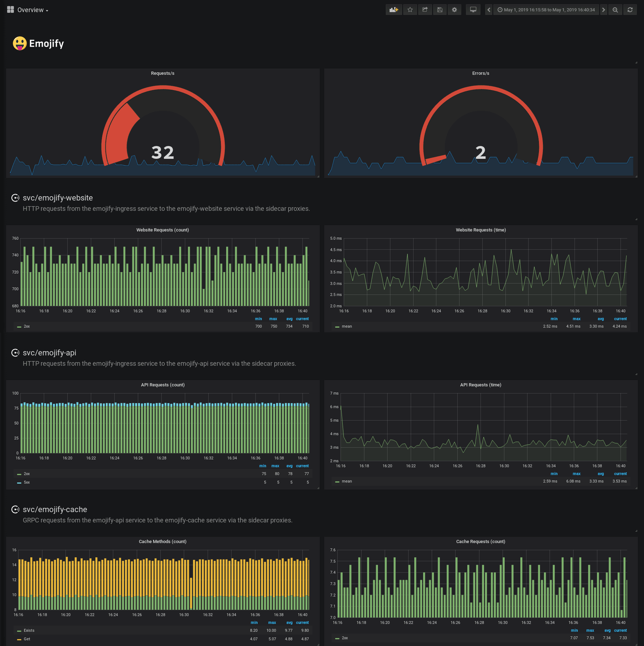The height and width of the screenshot is (646, 644).
Task: Open the dashboards menu via the grid icon
Action: tap(10, 10)
